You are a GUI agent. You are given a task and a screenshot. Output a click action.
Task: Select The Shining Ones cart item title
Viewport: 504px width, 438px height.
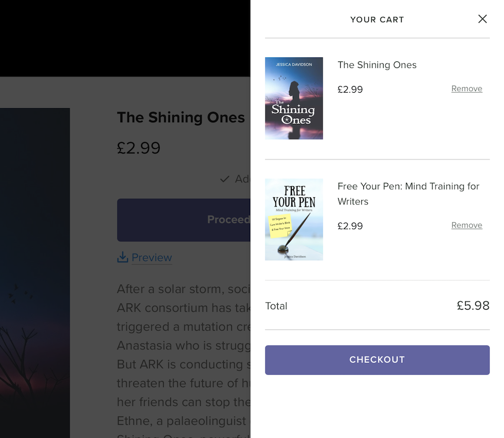pyautogui.click(x=377, y=65)
